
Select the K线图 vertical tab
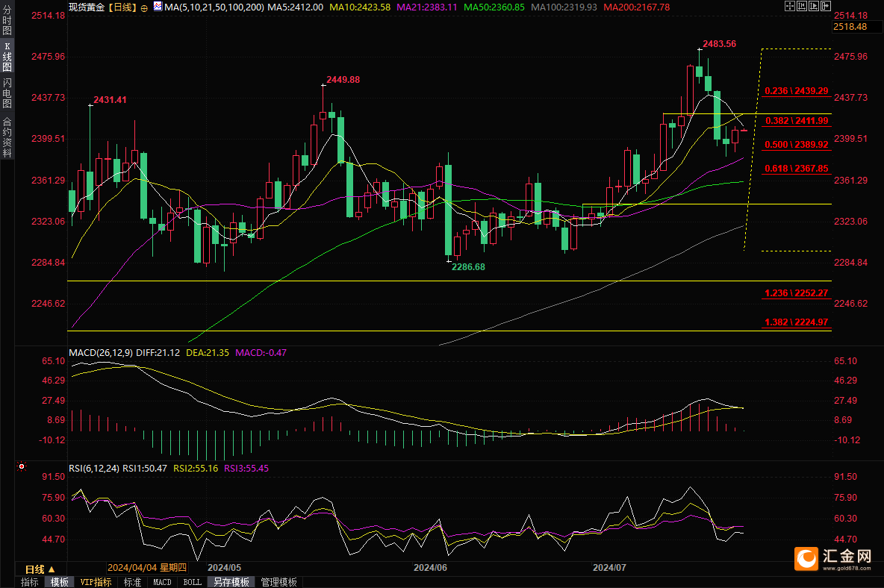7,56
